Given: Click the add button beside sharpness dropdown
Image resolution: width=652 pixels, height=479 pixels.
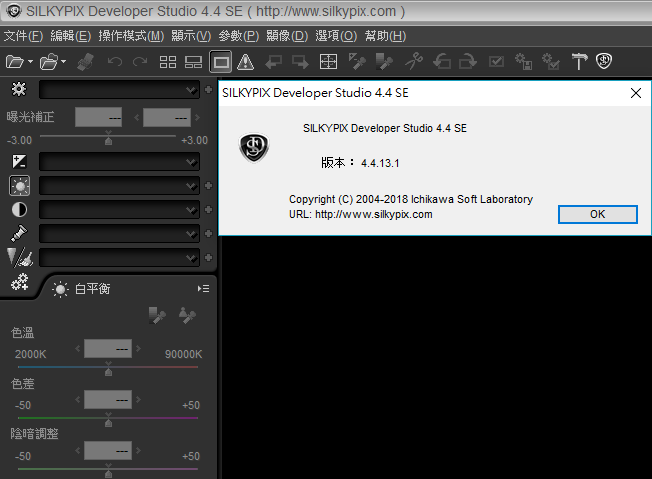Looking at the screenshot, I should (209, 258).
